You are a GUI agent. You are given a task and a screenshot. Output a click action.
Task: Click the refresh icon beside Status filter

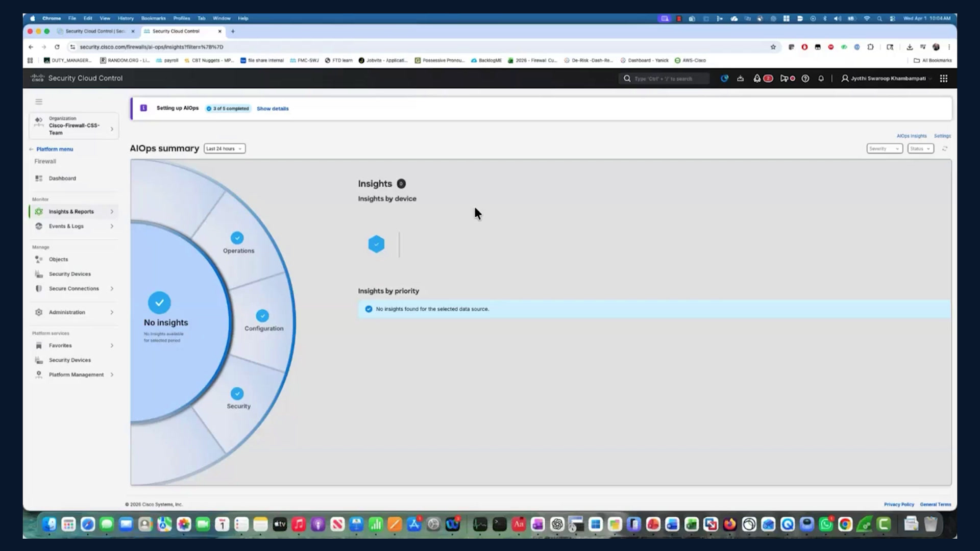945,148
